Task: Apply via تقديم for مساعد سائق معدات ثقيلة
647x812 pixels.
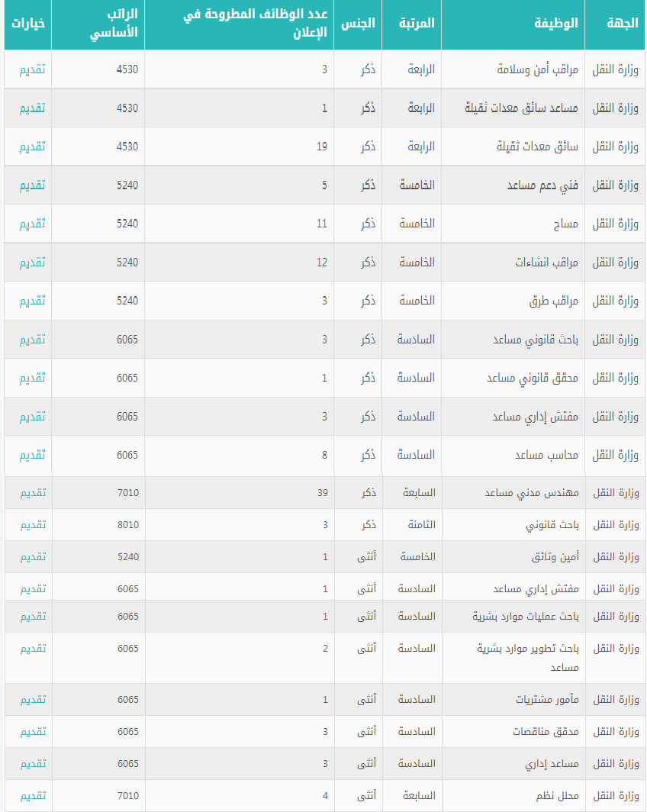Action: click(33, 108)
